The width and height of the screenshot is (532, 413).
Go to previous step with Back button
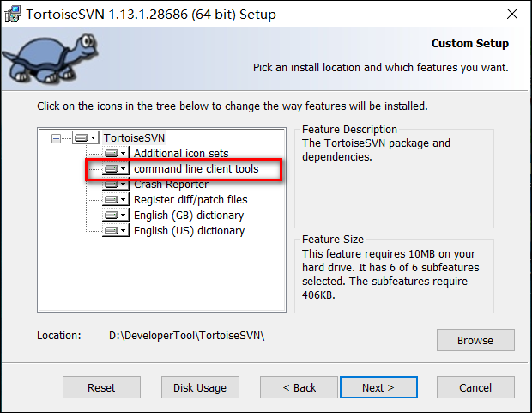(299, 387)
